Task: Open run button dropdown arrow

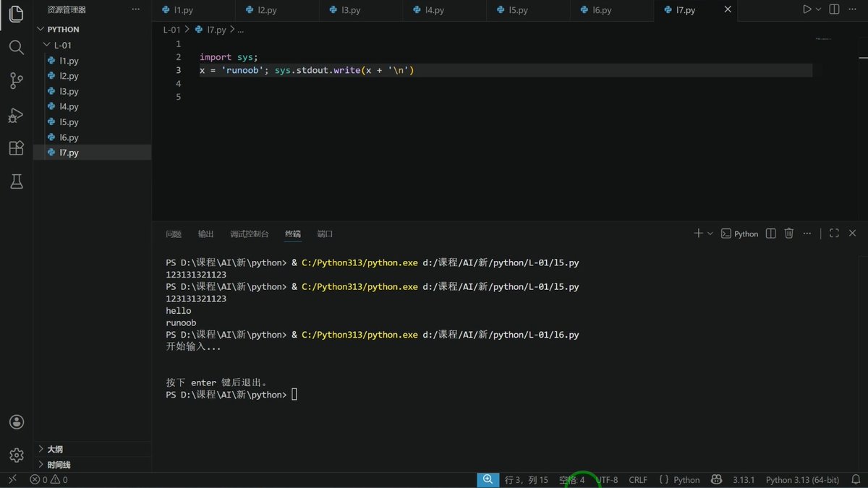Action: point(819,9)
